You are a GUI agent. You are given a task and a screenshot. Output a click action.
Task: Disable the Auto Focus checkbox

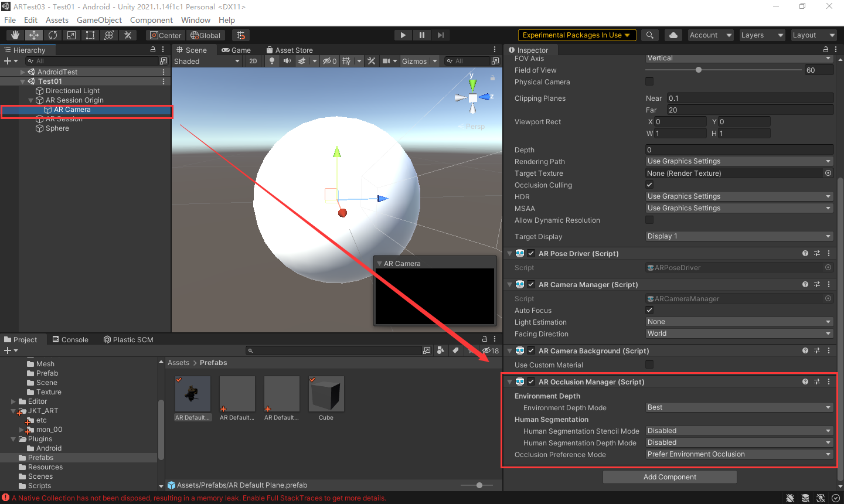649,310
